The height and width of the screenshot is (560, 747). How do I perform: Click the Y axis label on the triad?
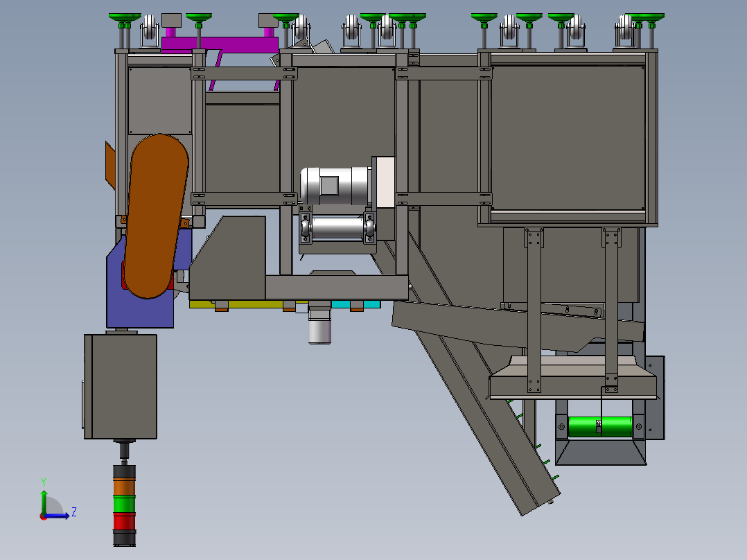tap(44, 482)
